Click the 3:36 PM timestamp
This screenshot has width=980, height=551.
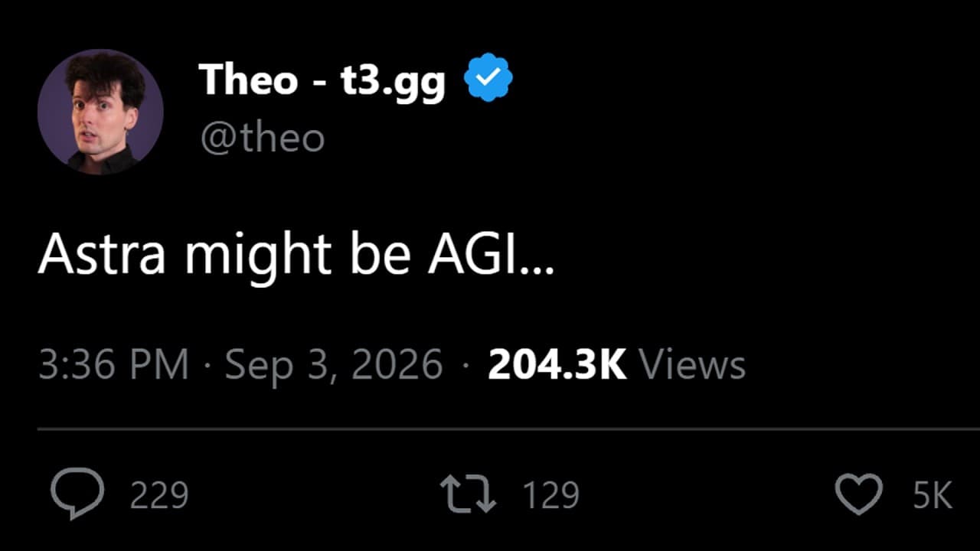[113, 364]
